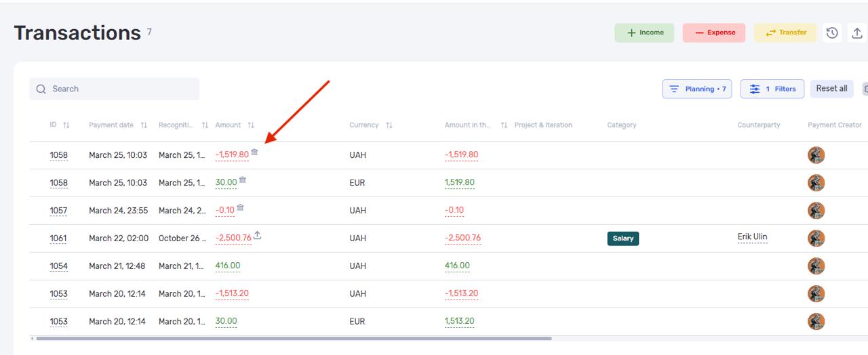Viewport: 868px width, 355px height.
Task: Open the Filters panel button
Action: pos(772,89)
